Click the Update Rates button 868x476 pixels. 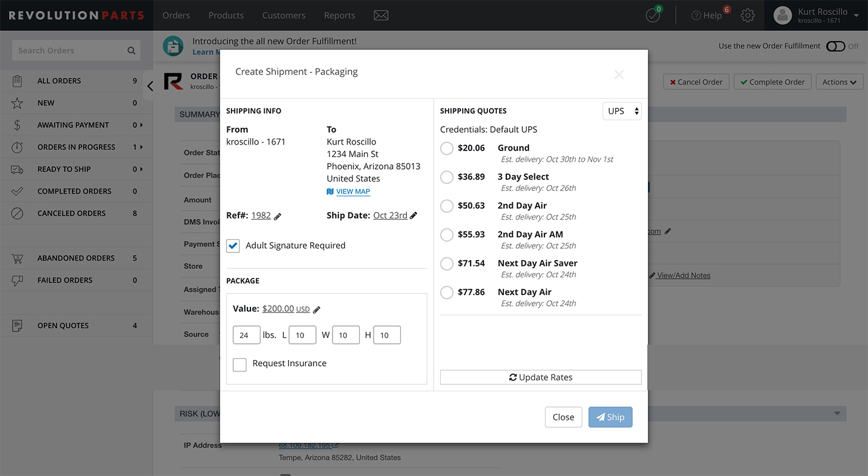coord(540,377)
